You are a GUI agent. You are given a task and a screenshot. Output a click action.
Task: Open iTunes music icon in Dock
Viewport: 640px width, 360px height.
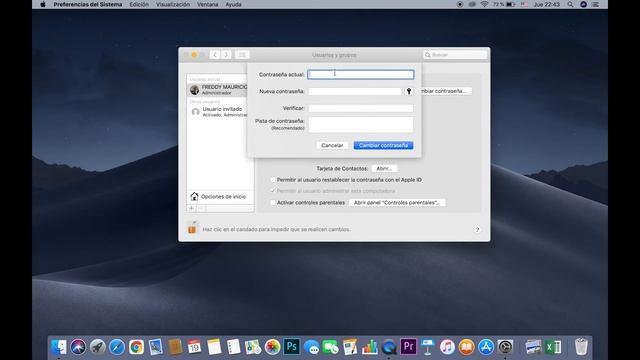click(x=447, y=347)
